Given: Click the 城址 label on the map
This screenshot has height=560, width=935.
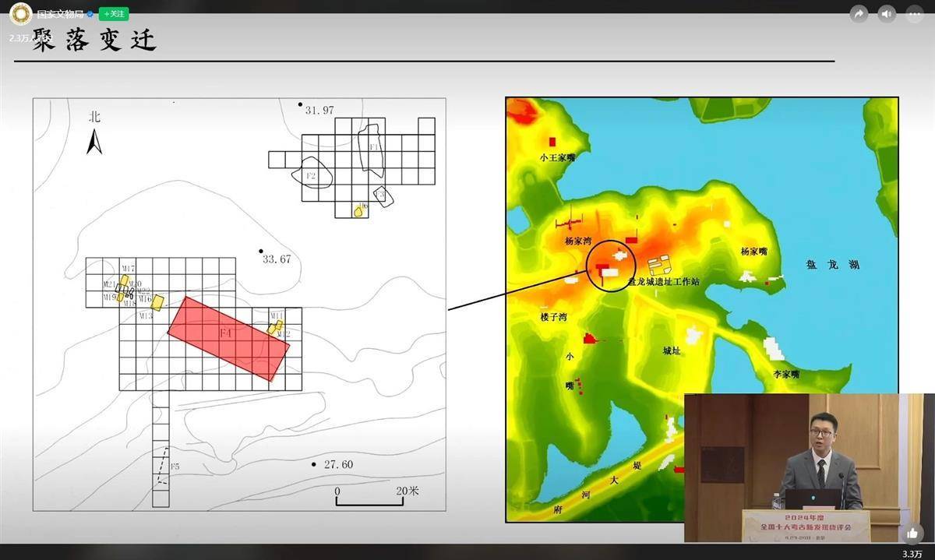Looking at the screenshot, I should [672, 351].
